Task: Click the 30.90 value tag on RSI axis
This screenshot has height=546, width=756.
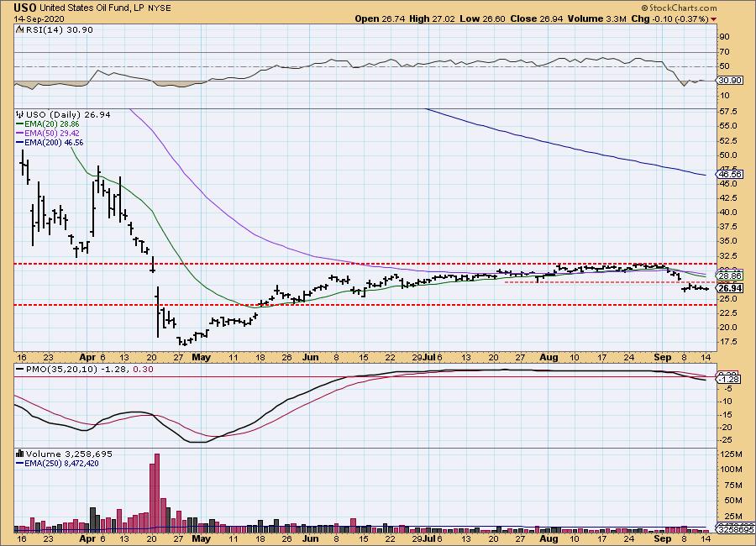Action: click(x=730, y=81)
